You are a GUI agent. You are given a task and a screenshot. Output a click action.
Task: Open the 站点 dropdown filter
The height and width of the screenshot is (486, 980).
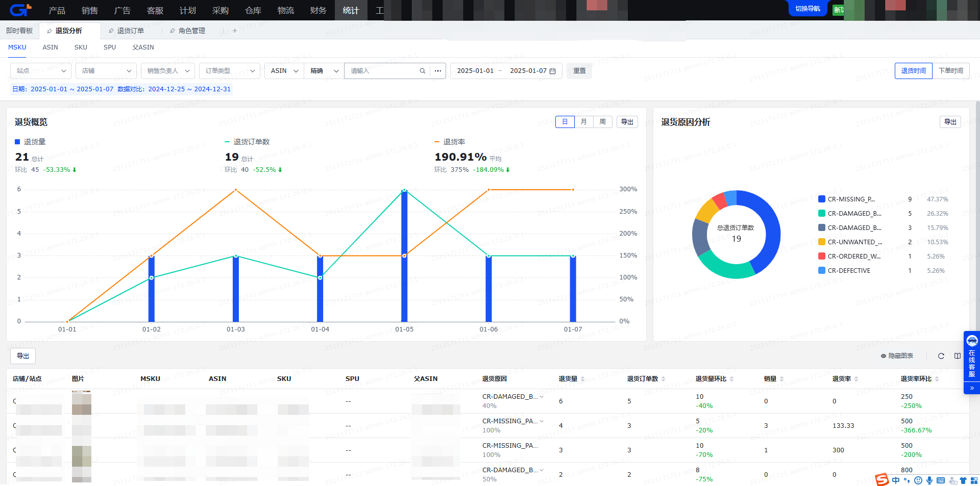tap(41, 71)
